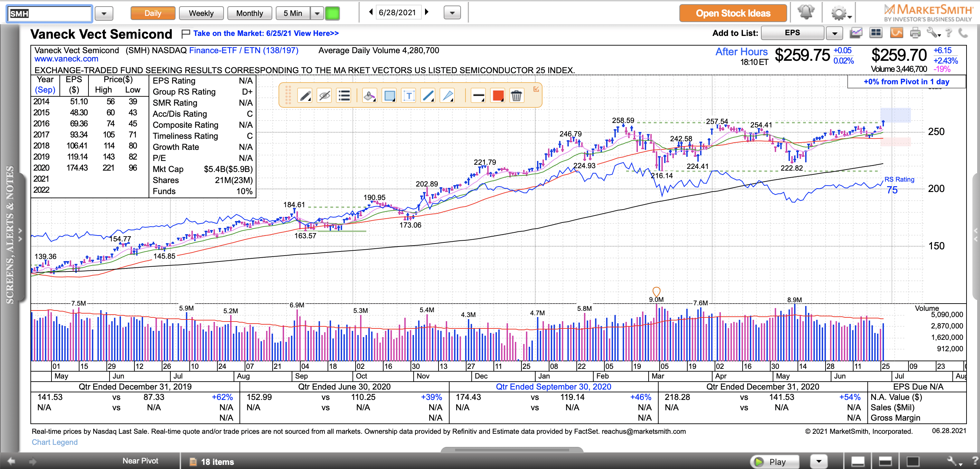Viewport: 980px width, 469px height.
Task: Click the phone contact icon
Action: [963, 33]
